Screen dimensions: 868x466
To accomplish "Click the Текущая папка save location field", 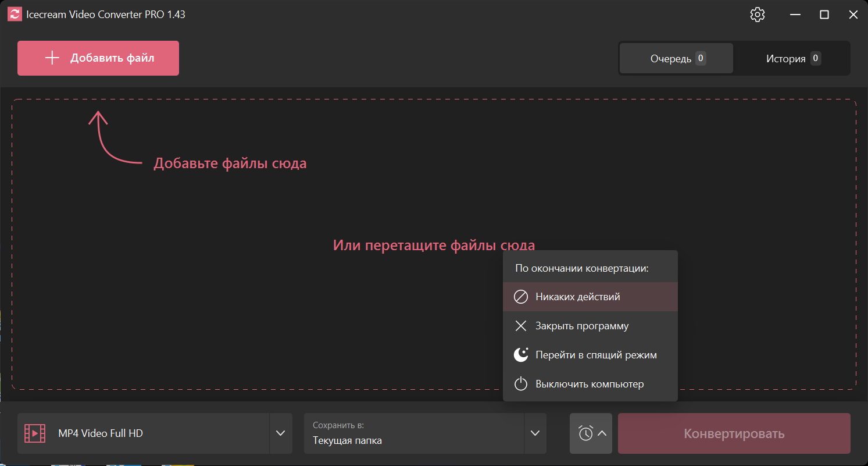I will 414,433.
